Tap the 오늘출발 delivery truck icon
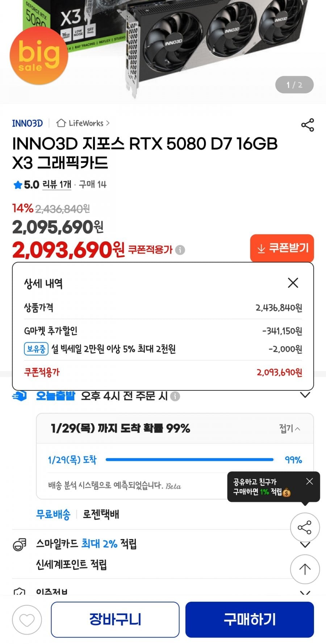 [x=20, y=396]
